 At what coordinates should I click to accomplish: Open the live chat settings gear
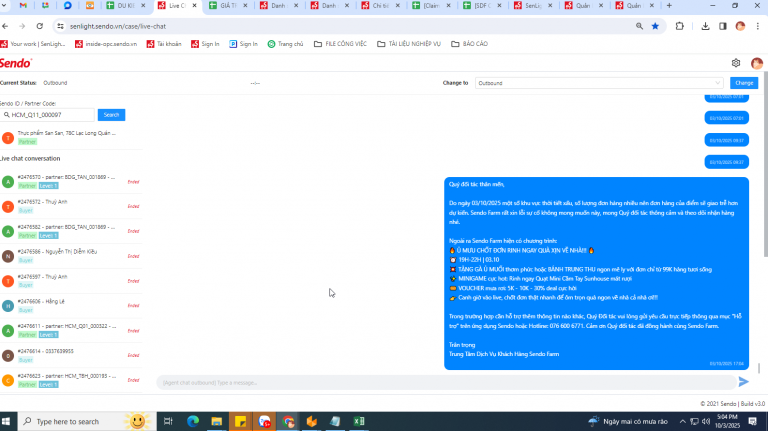(x=736, y=63)
